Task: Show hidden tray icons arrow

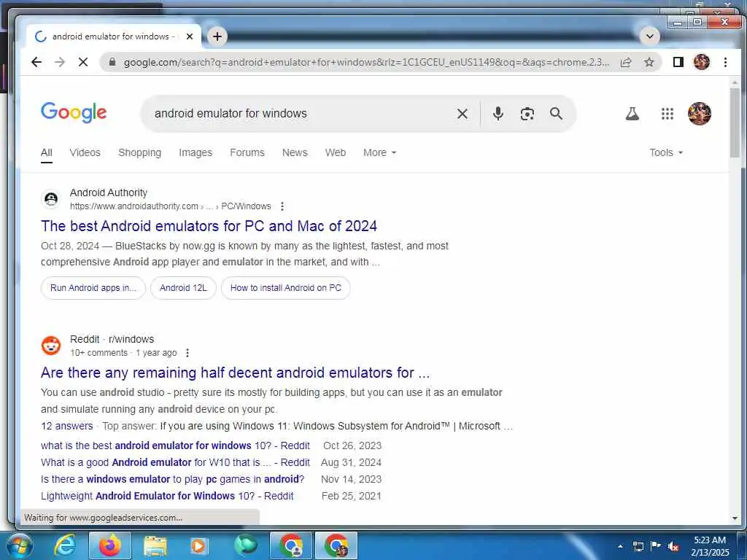Action: tap(620, 546)
